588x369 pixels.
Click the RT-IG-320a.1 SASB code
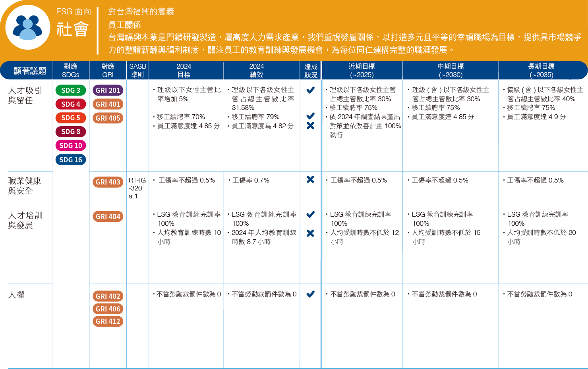pyautogui.click(x=137, y=188)
